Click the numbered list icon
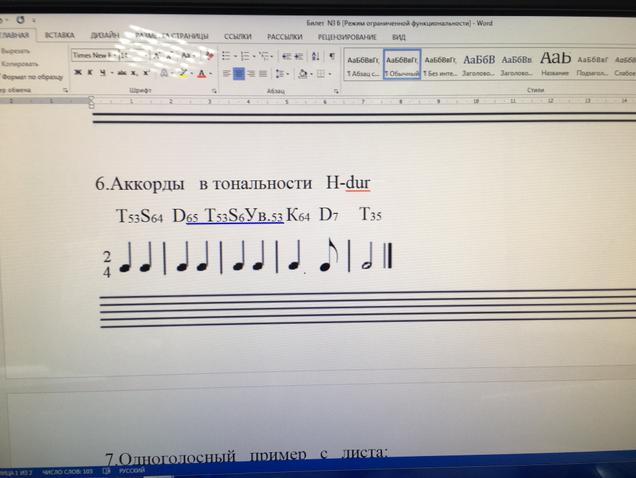This screenshot has height=478, width=636. click(x=245, y=56)
